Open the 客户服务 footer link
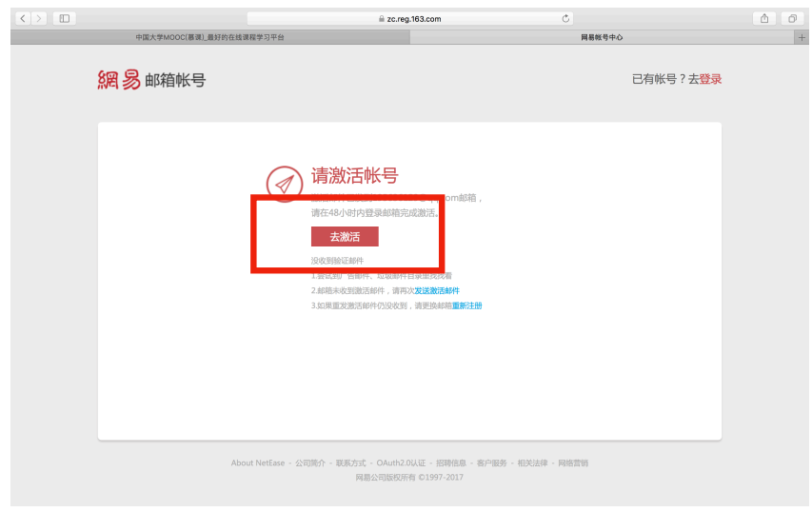The image size is (812, 512). pyautogui.click(x=491, y=463)
